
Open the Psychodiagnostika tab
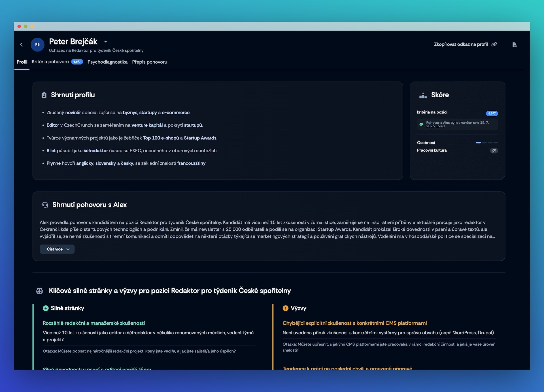click(x=107, y=62)
